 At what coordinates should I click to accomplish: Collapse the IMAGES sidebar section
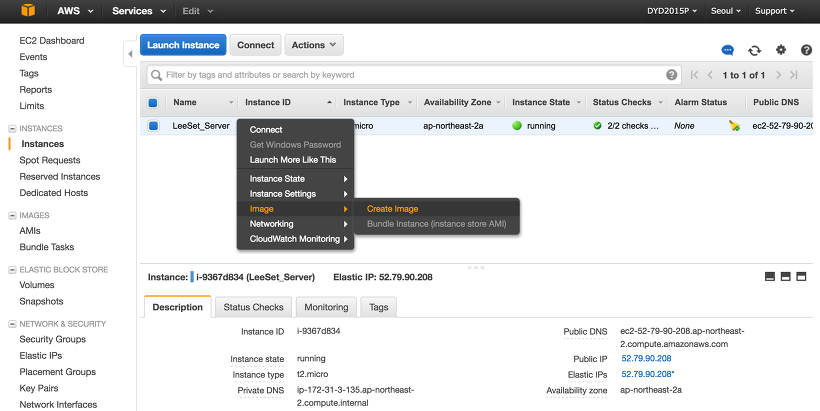click(12, 215)
